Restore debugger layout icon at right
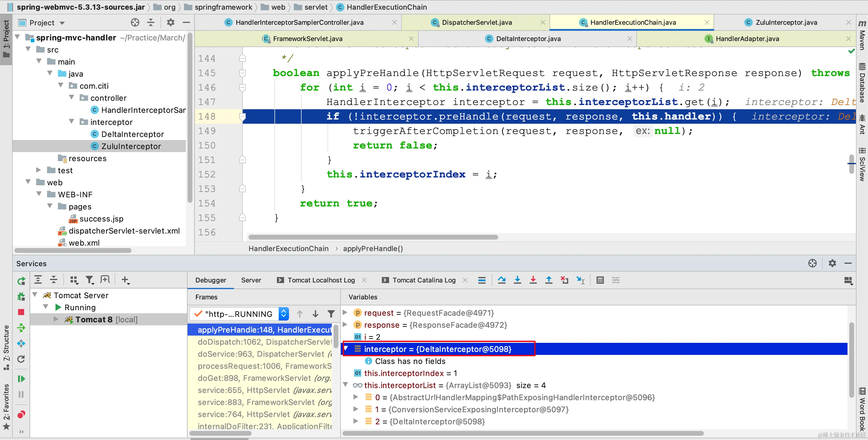This screenshot has width=868, height=440. tap(848, 281)
